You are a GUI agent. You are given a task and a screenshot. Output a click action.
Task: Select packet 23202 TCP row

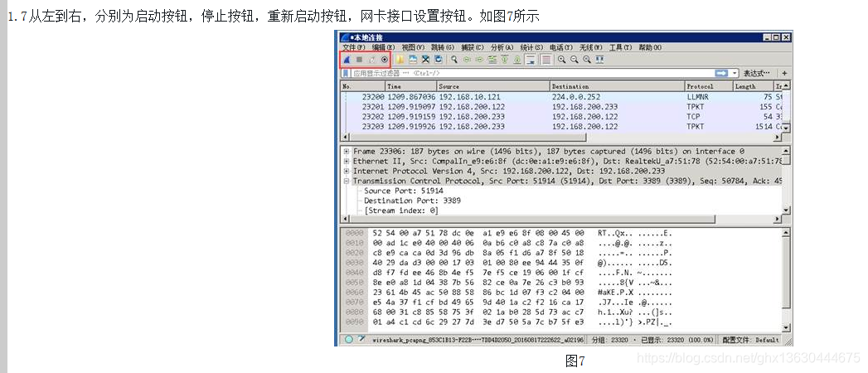(561, 117)
